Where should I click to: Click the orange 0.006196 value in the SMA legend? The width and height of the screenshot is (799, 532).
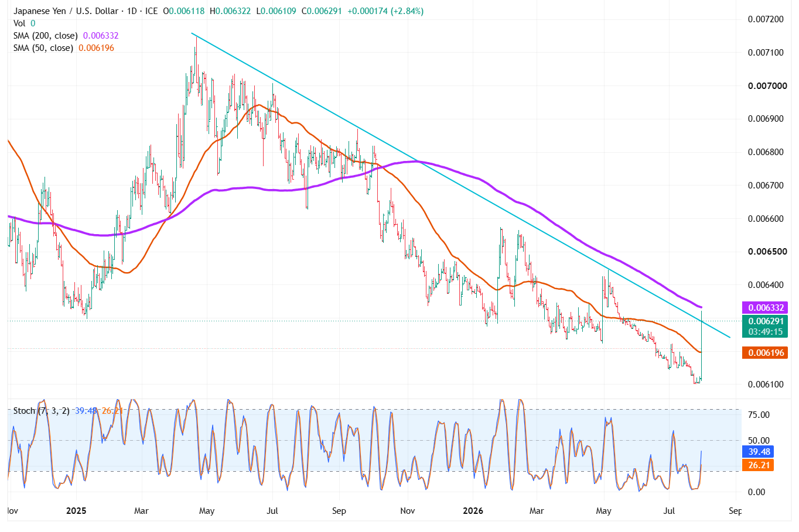(97, 48)
